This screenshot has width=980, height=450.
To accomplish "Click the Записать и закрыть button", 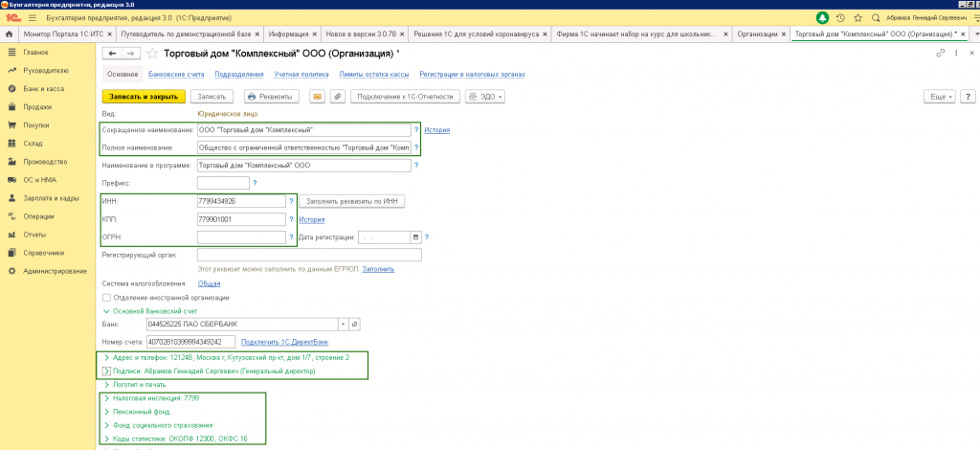I will tap(143, 97).
